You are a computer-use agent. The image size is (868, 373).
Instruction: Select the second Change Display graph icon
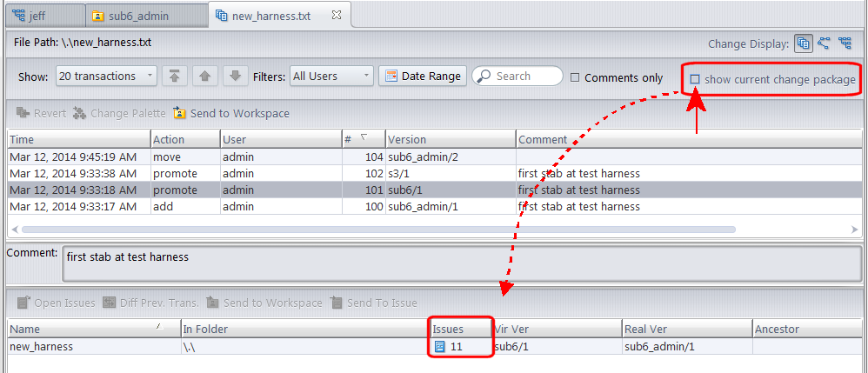tap(825, 43)
